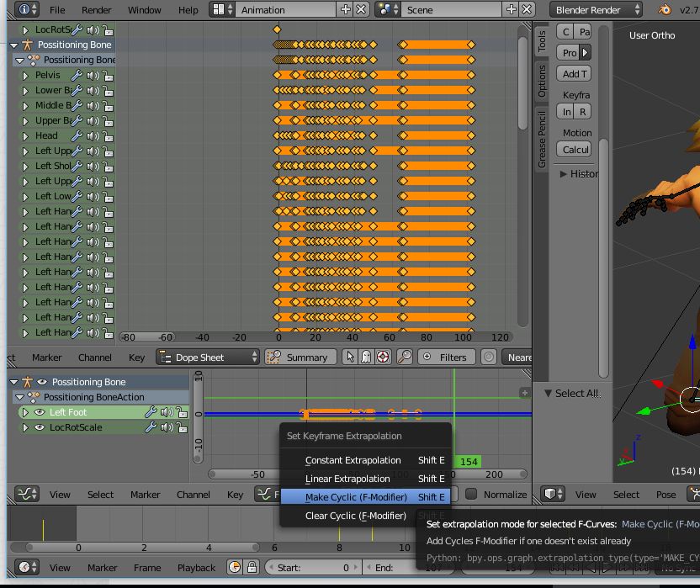Screen dimensions: 700x588
Task: Collapse Possitioning BoneAction in graph editor
Action: pyautogui.click(x=19, y=397)
